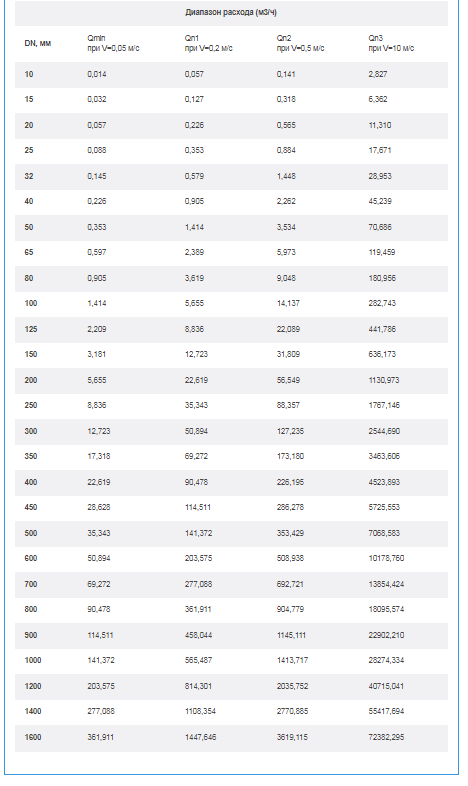Click the Qn1 column header
468x786 pixels.
pyautogui.click(x=208, y=43)
